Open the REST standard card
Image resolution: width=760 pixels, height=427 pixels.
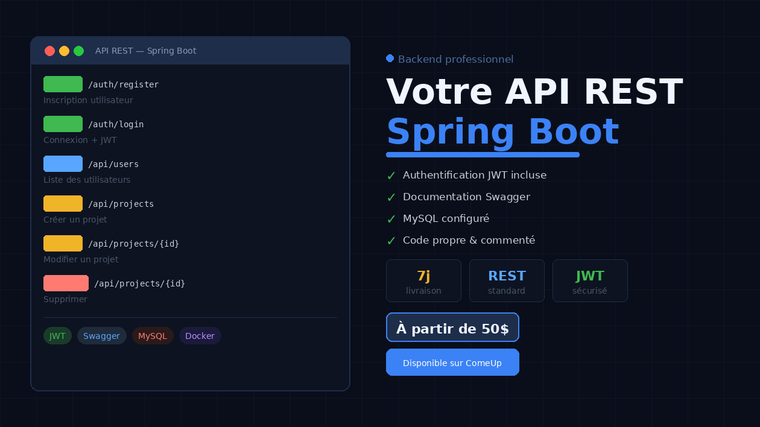pyautogui.click(x=507, y=281)
